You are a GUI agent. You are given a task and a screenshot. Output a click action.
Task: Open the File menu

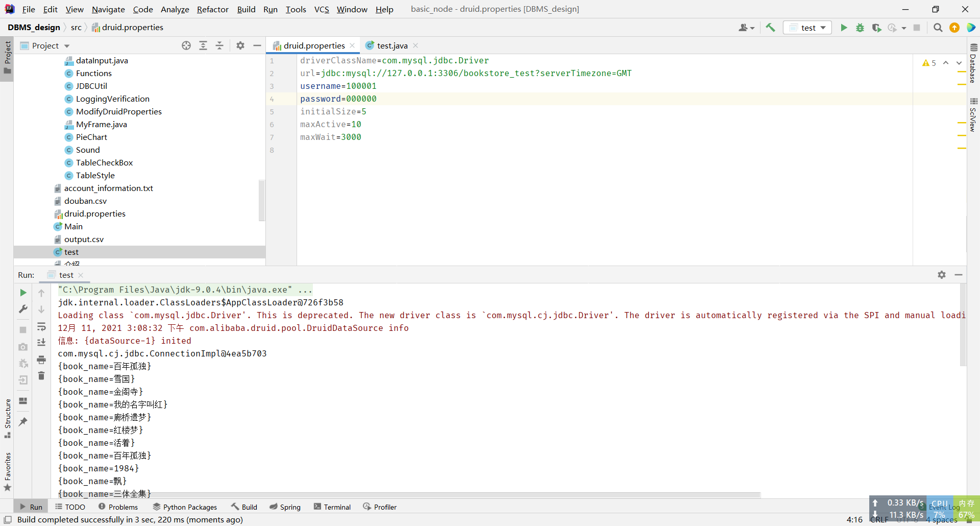coord(29,9)
